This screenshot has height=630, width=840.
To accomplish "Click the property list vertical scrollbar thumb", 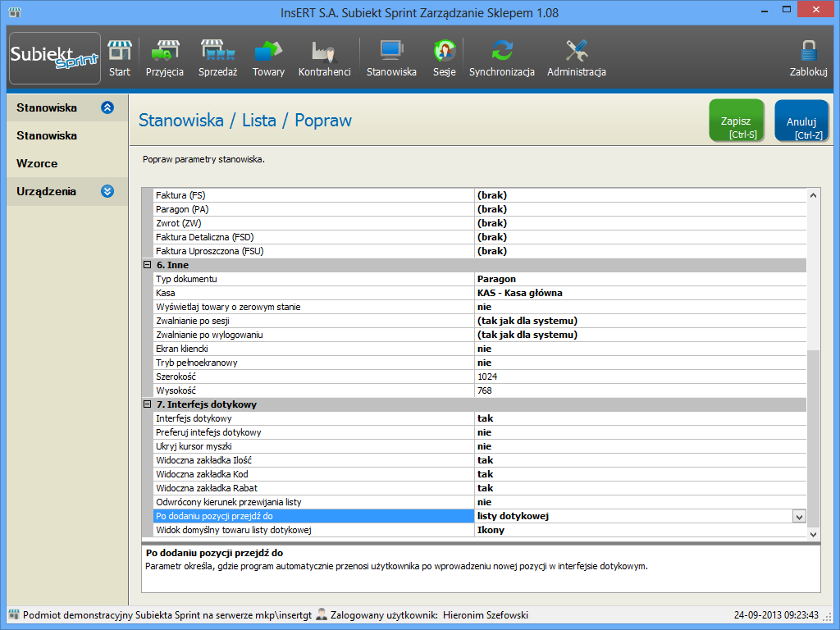I will click(813, 438).
